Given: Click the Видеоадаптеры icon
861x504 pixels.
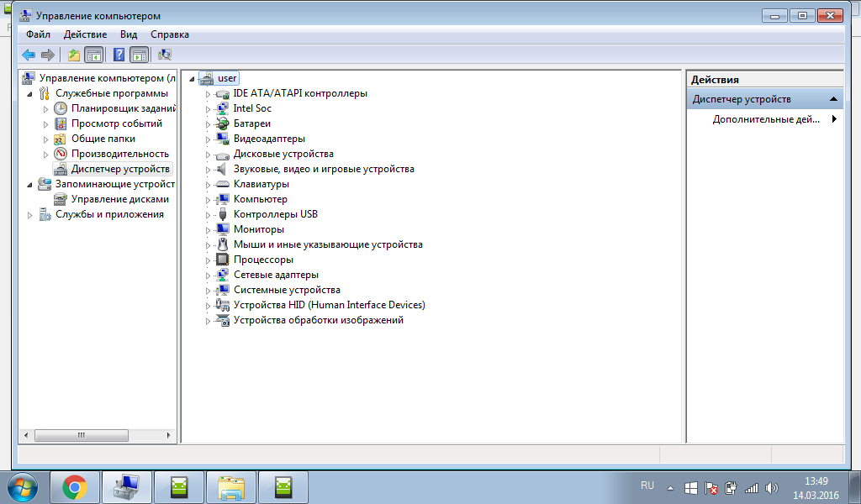Looking at the screenshot, I should (x=222, y=139).
